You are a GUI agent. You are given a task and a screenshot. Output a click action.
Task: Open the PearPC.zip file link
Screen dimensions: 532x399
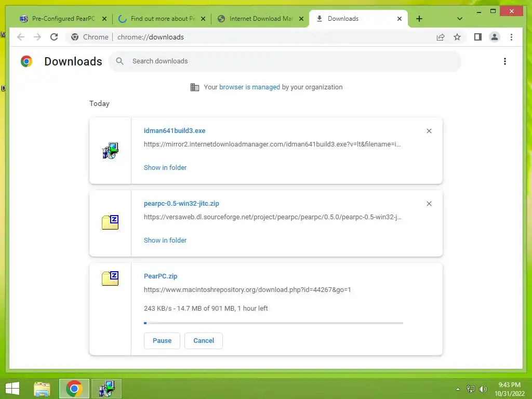[161, 276]
